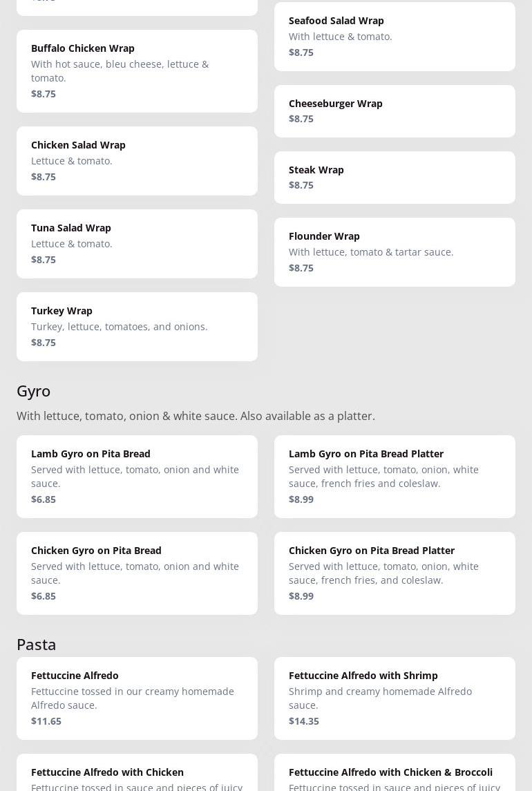The height and width of the screenshot is (791, 532).
Task: Open Fettuccine Alfredo with Chicken & Broccoli
Action: [x=395, y=774]
